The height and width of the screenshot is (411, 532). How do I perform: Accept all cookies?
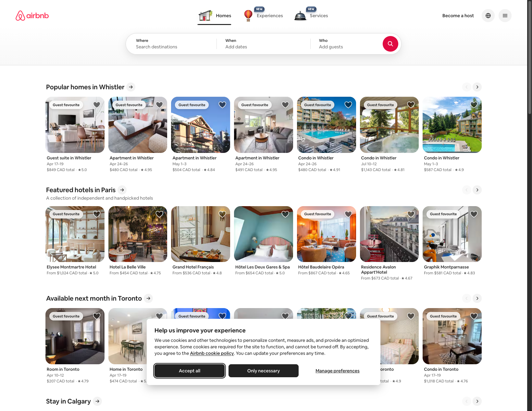190,371
